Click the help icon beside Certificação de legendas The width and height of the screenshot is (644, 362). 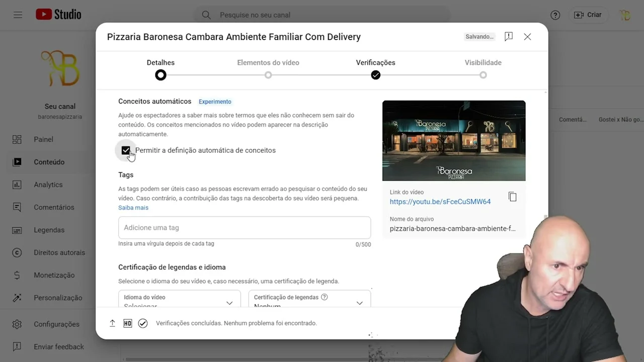tap(325, 297)
